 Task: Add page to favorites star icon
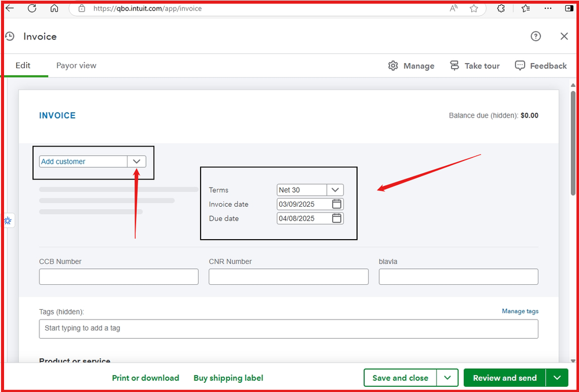pos(474,9)
